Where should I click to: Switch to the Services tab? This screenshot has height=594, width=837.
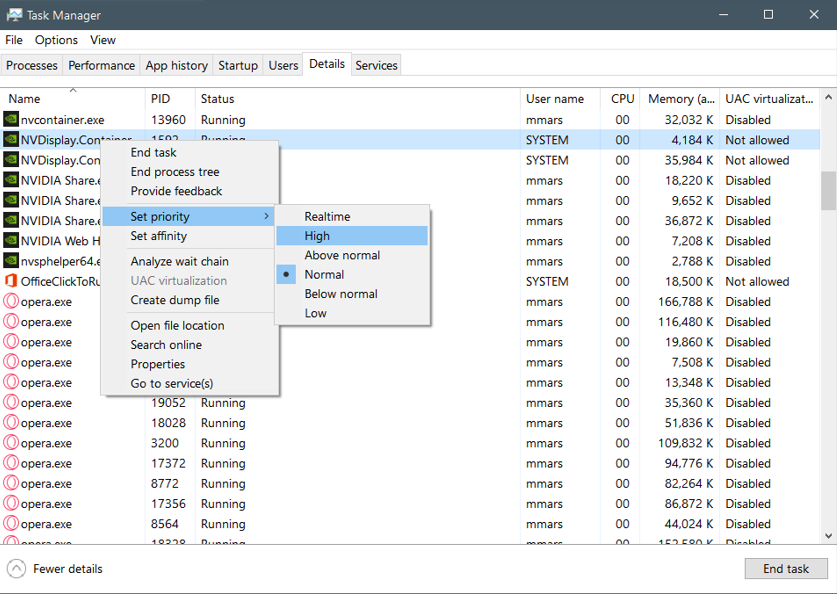[376, 65]
